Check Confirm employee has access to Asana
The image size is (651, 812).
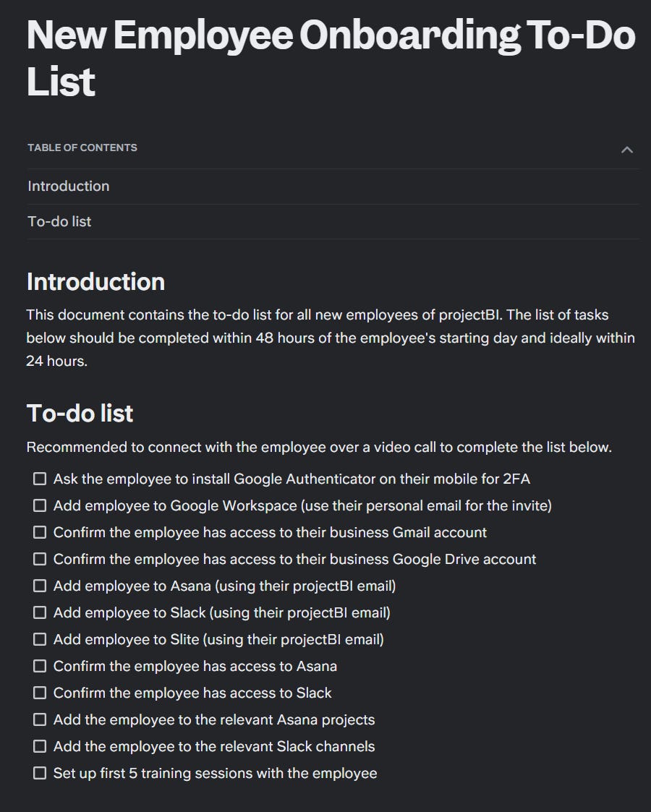(x=40, y=666)
